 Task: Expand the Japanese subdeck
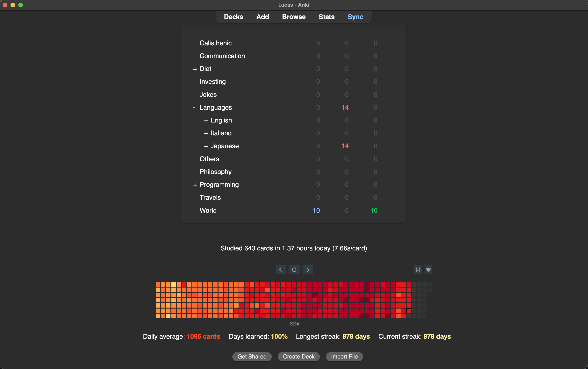206,146
